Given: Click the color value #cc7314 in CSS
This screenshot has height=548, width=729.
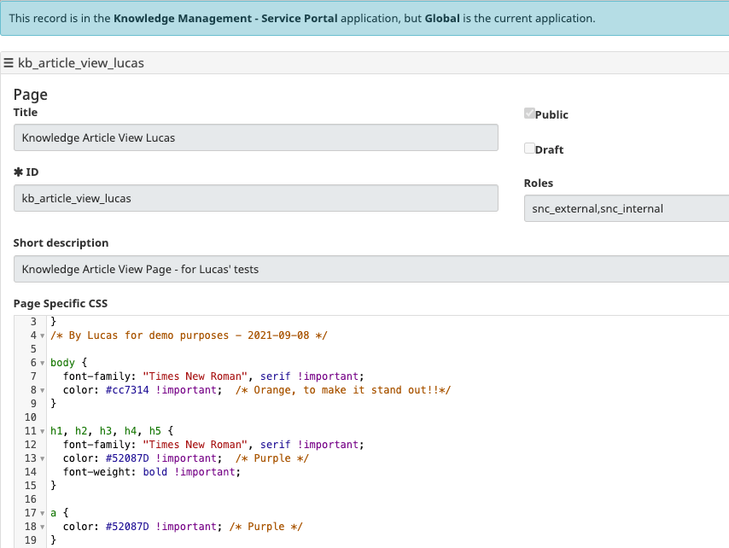Looking at the screenshot, I should point(127,390).
